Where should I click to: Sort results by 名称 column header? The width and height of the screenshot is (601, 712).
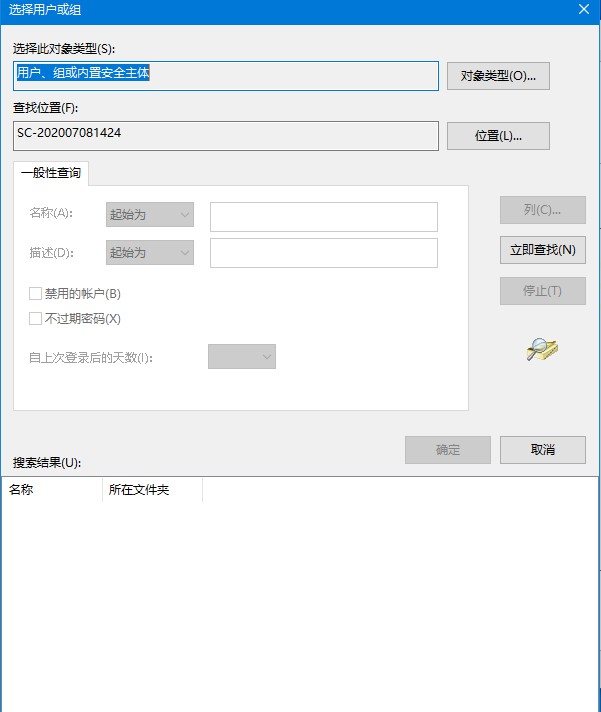click(52, 490)
